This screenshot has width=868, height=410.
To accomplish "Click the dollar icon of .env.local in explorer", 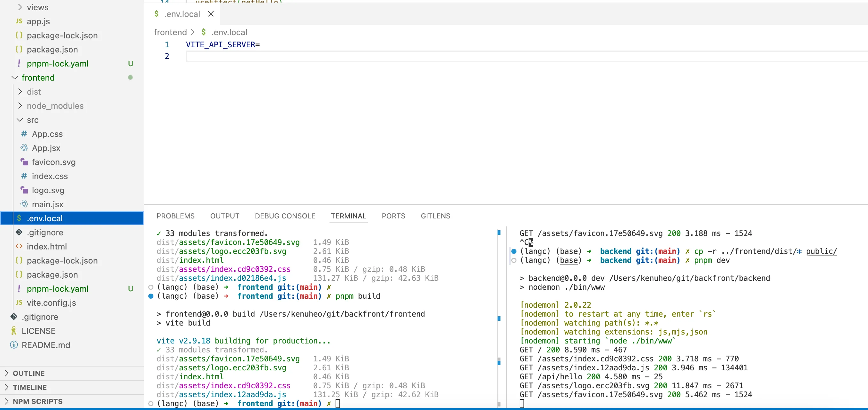I will [x=19, y=218].
